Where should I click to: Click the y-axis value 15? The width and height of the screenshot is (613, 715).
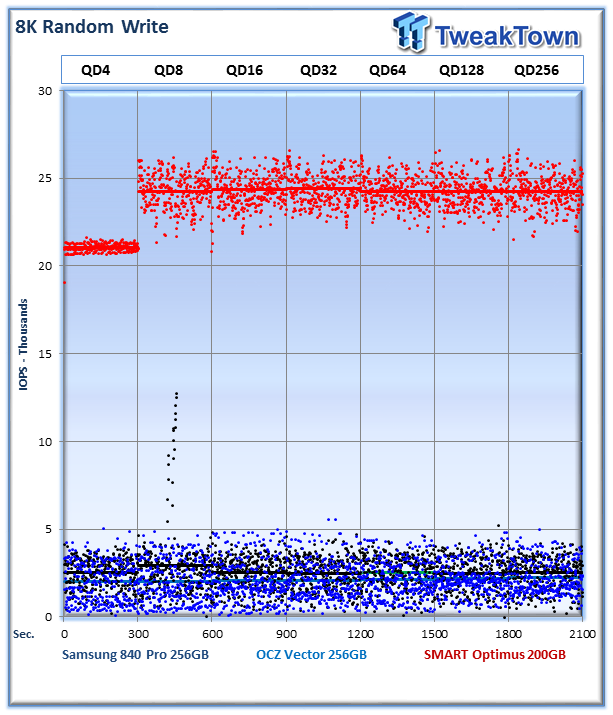[x=45, y=353]
